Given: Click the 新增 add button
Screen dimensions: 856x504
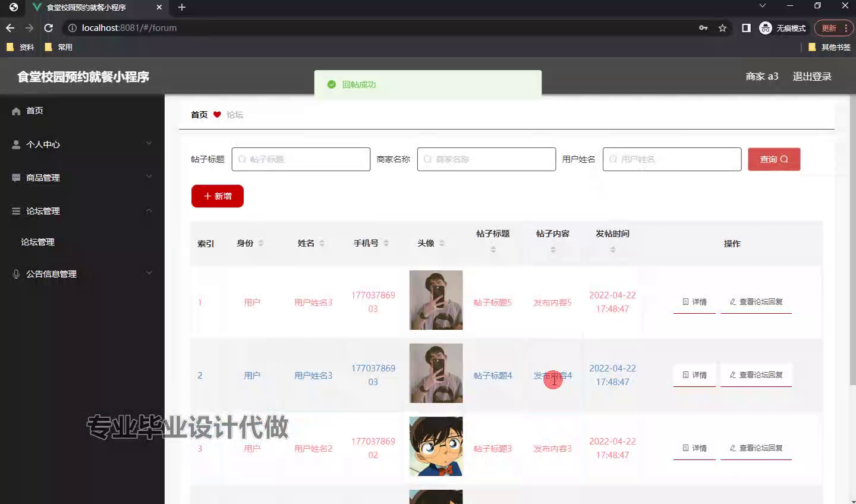Looking at the screenshot, I should click(x=218, y=196).
